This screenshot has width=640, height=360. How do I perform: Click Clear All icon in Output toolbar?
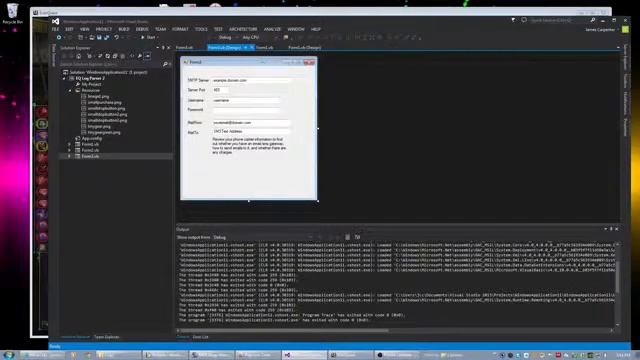347,237
